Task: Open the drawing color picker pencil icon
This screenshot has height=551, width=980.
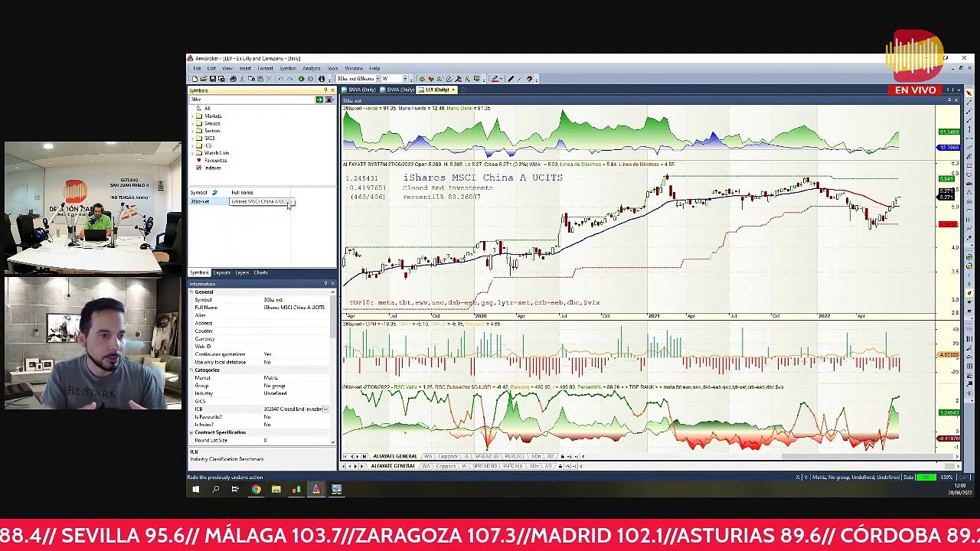Action: coord(495,79)
